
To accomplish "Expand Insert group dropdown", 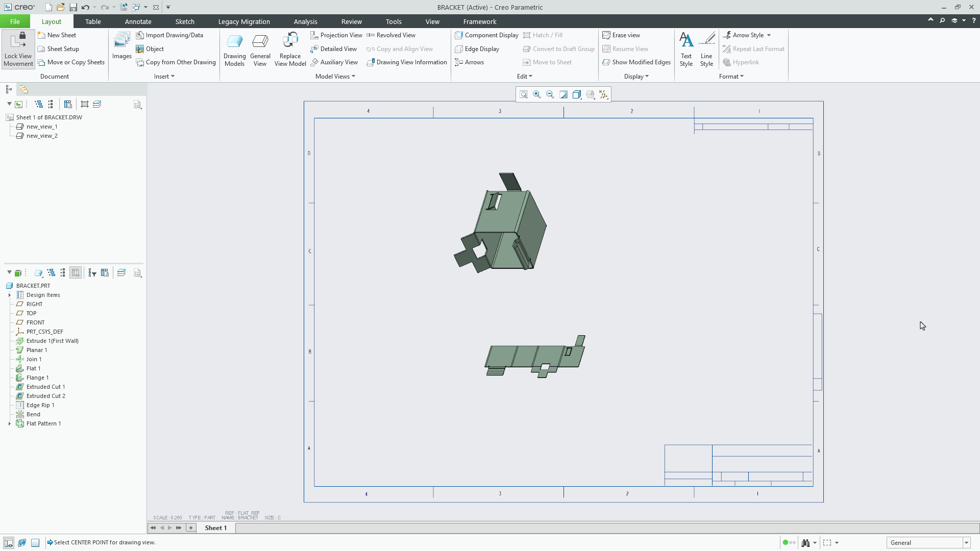I will coord(164,77).
